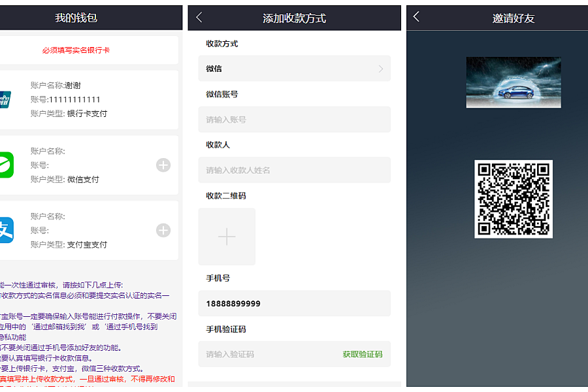Click the 请输入账号 input field

tap(295, 120)
